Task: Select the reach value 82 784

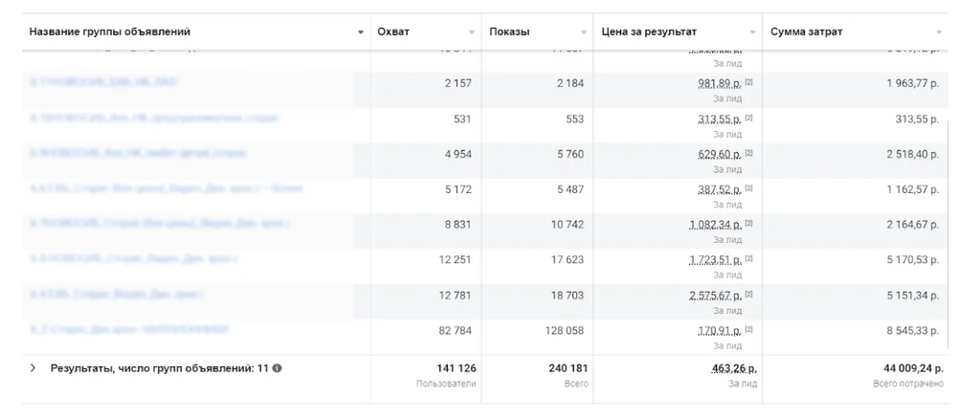Action: coord(456,330)
